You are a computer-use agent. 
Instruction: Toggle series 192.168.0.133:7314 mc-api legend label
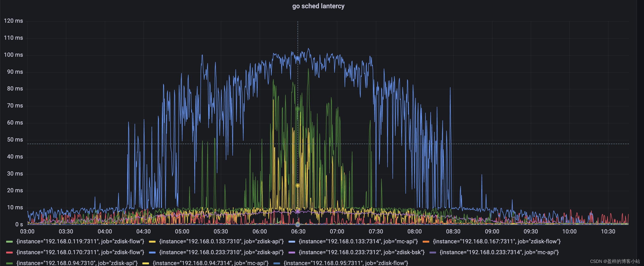[358, 241]
